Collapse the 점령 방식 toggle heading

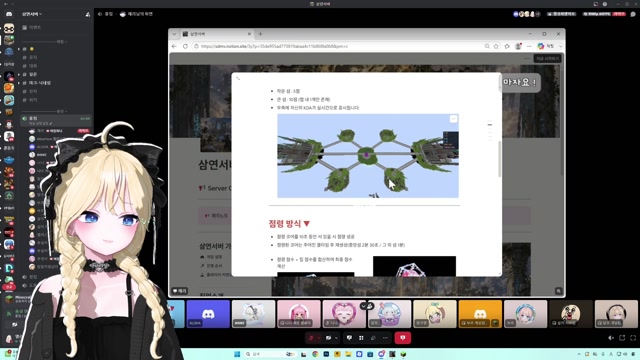(307, 223)
